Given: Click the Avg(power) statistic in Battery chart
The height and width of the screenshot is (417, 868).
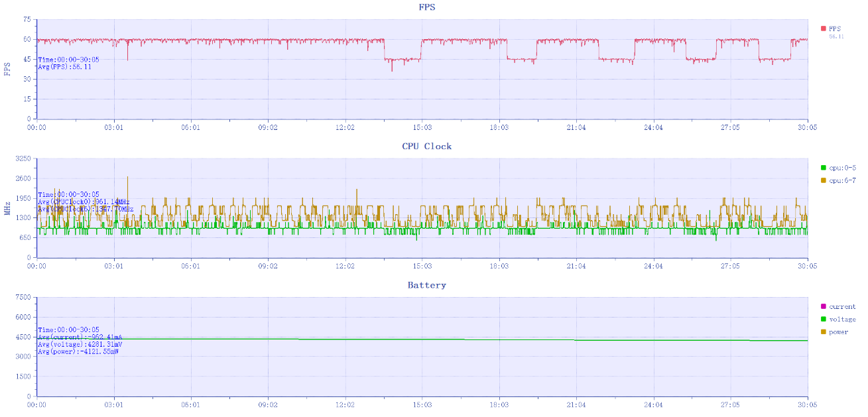Looking at the screenshot, I should click(78, 351).
